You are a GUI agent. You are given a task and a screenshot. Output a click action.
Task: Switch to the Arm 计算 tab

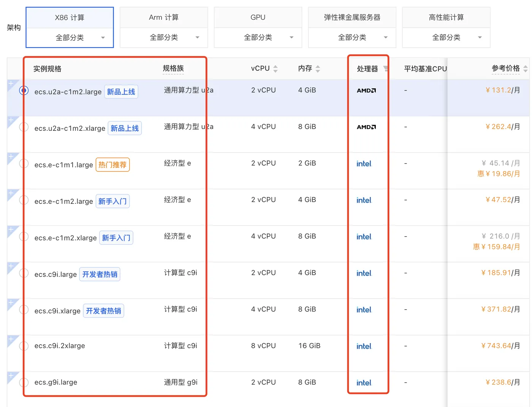click(164, 17)
